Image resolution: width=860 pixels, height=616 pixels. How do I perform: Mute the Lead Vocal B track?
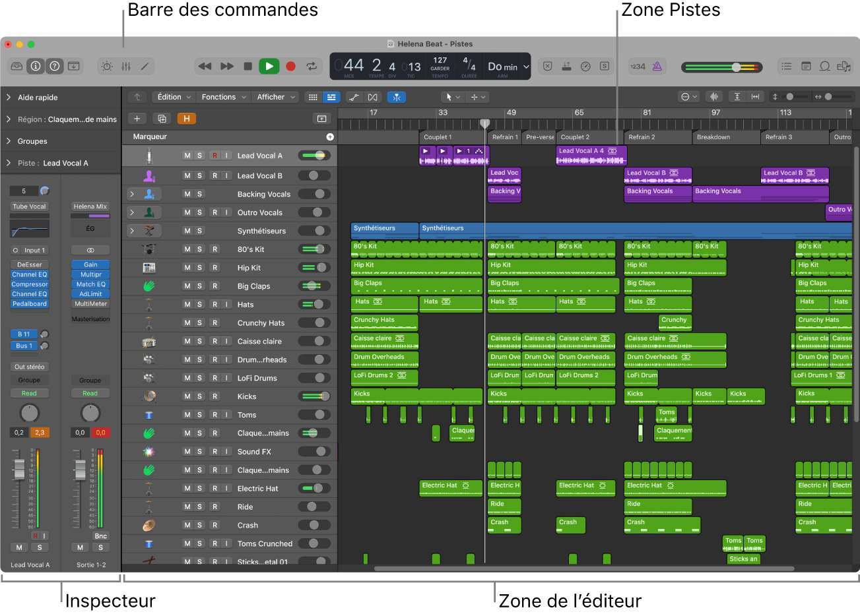coord(188,175)
